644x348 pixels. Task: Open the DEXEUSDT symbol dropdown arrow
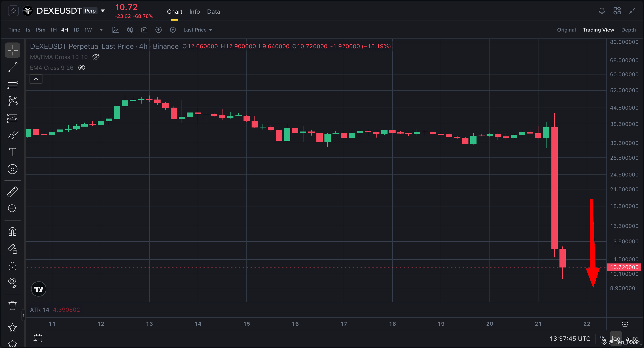pyautogui.click(x=103, y=11)
